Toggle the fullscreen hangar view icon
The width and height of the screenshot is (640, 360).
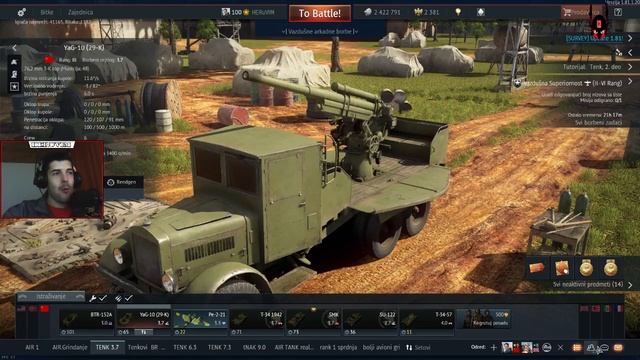click(619, 52)
